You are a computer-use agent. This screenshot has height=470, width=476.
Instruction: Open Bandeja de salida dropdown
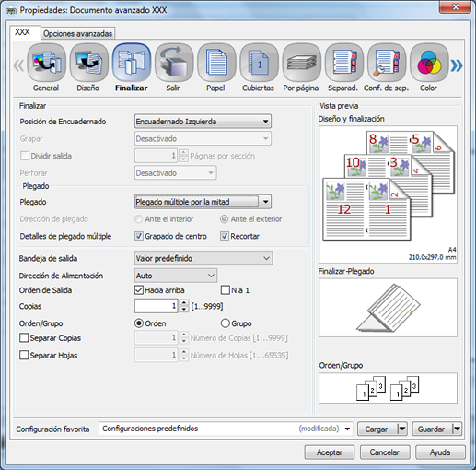point(203,258)
